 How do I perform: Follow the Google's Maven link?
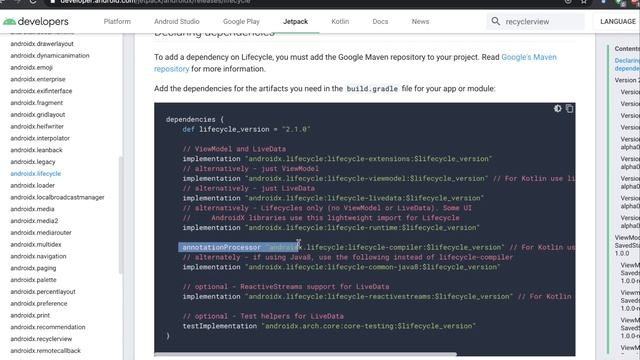(529, 57)
